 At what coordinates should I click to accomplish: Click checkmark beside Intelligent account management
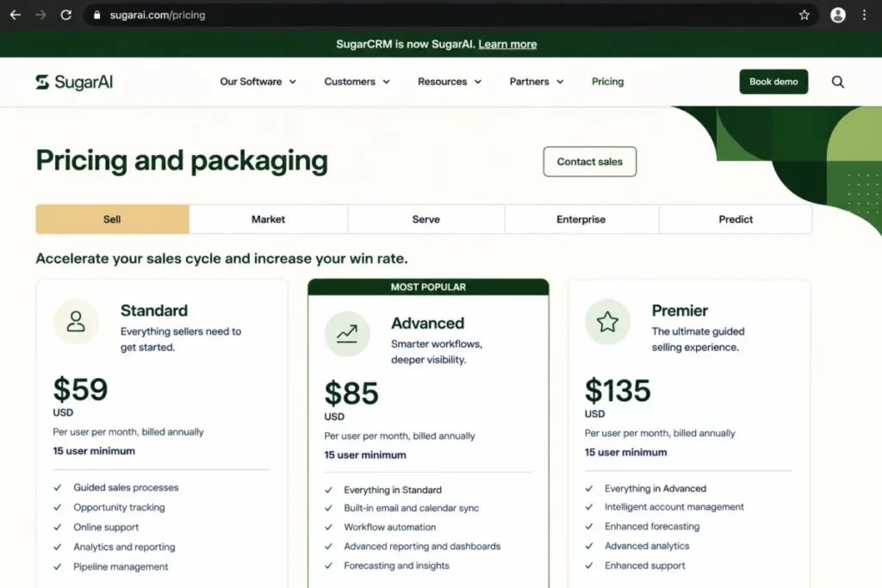coord(589,507)
